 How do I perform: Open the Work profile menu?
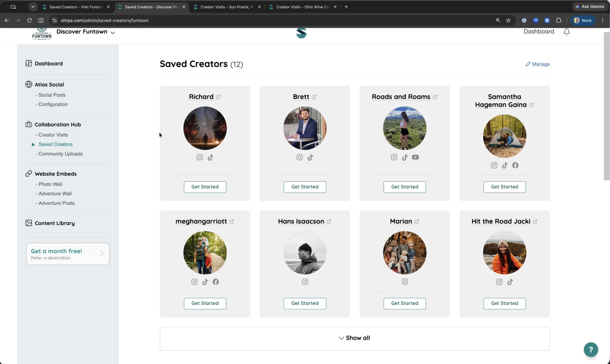point(583,20)
